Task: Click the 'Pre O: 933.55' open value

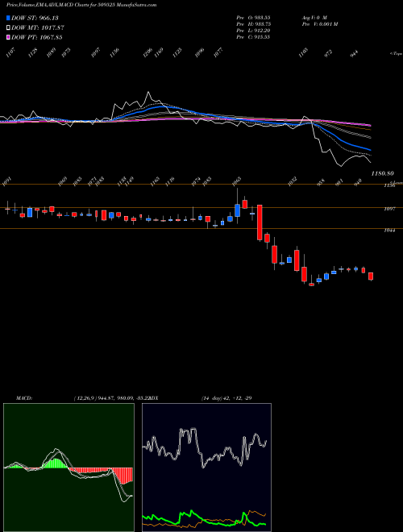Action: (x=253, y=18)
